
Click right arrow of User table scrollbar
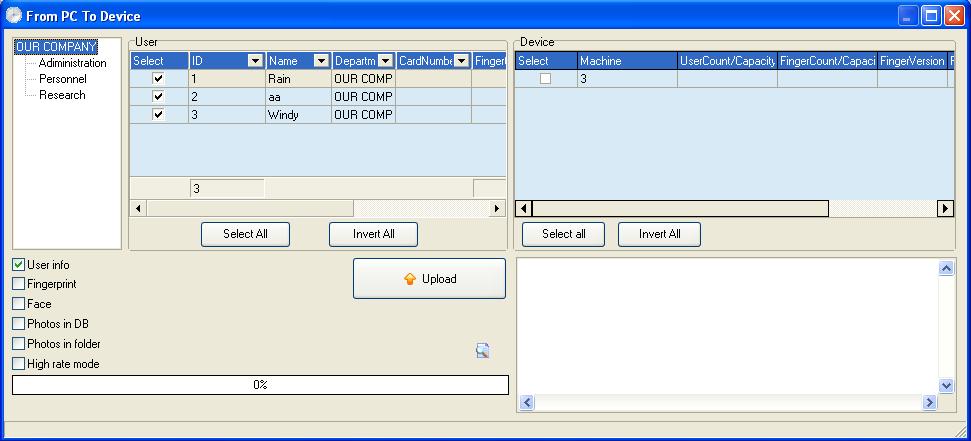click(x=497, y=209)
